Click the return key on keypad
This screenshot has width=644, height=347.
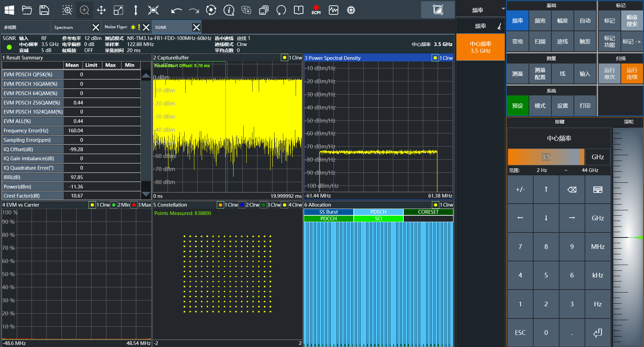[x=598, y=333]
